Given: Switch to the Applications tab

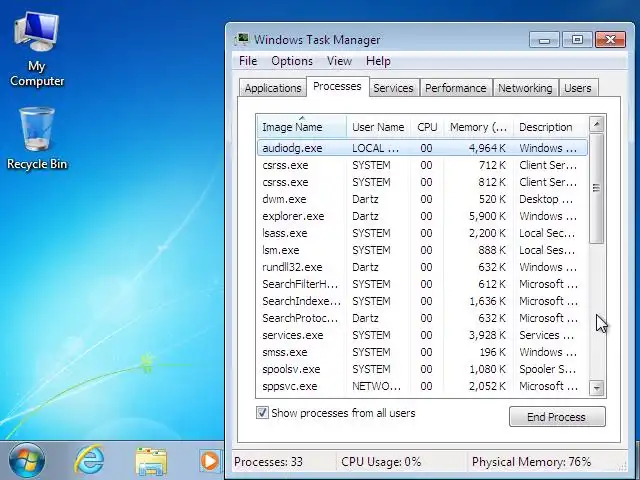Looking at the screenshot, I should (x=273, y=88).
